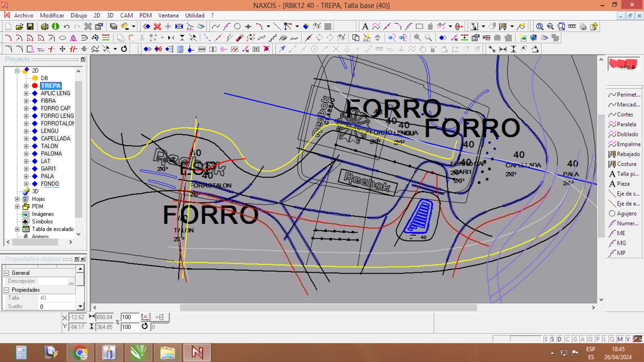The image size is (644, 362).
Task: Open the Dibujo menu
Action: [x=79, y=15]
